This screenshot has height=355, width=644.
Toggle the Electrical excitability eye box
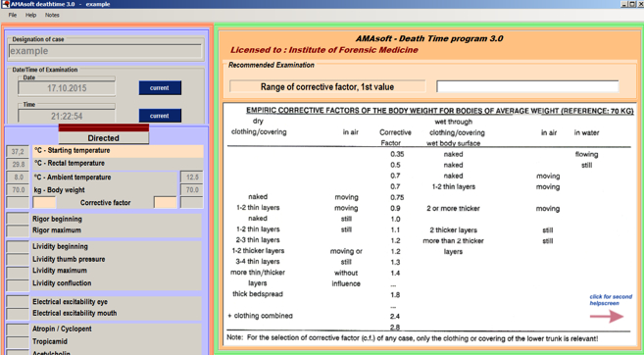[x=18, y=302]
